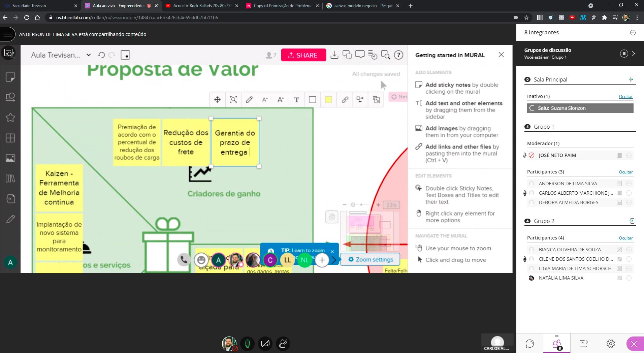Click the attendees panel icon with badge
This screenshot has height=353, width=644.
pos(557,344)
